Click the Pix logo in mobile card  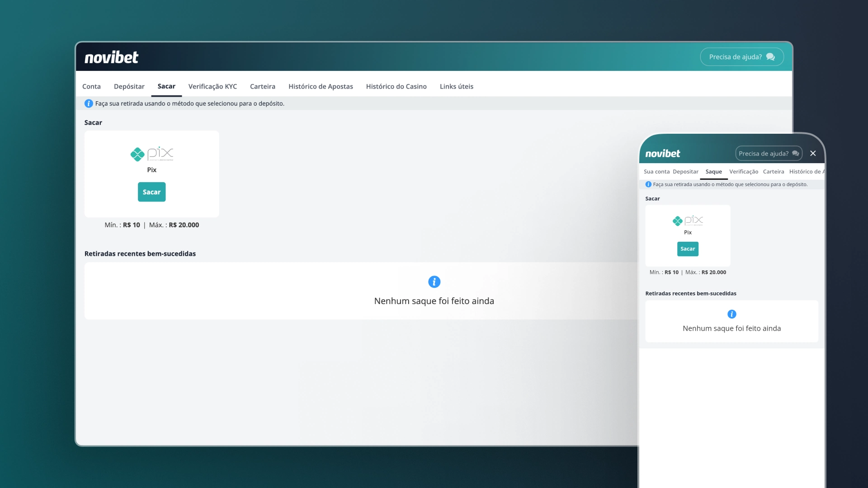(x=688, y=221)
